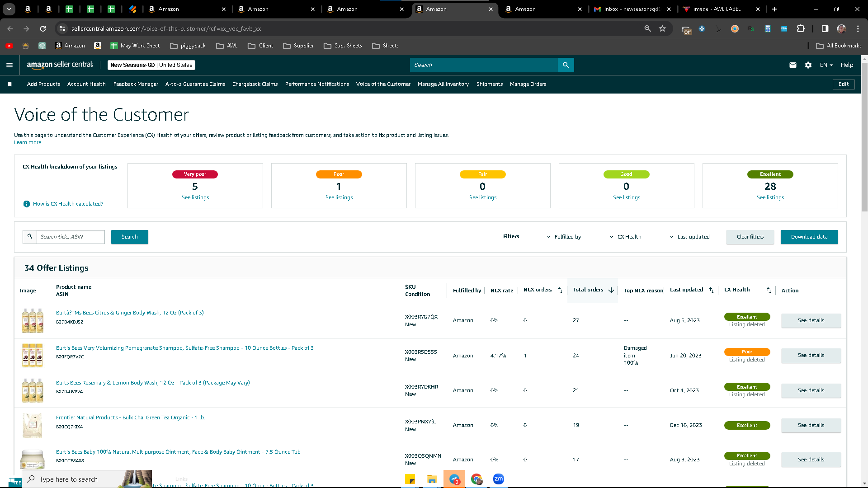Open File Explorer from the taskbar
The width and height of the screenshot is (868, 488).
point(432,479)
